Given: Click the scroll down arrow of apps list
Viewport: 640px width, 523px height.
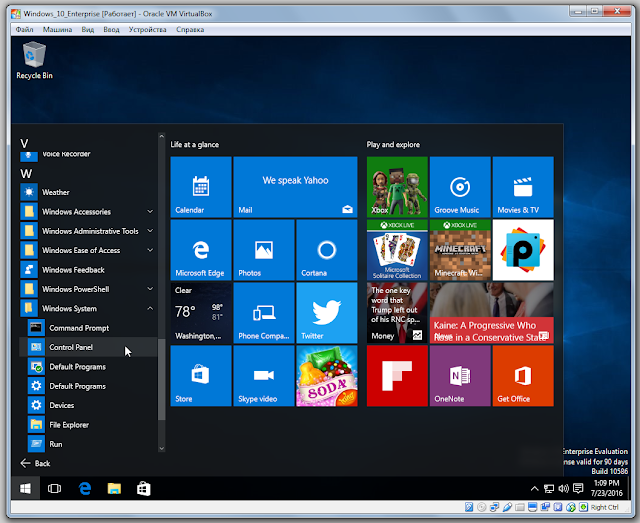Looking at the screenshot, I should pos(162,448).
